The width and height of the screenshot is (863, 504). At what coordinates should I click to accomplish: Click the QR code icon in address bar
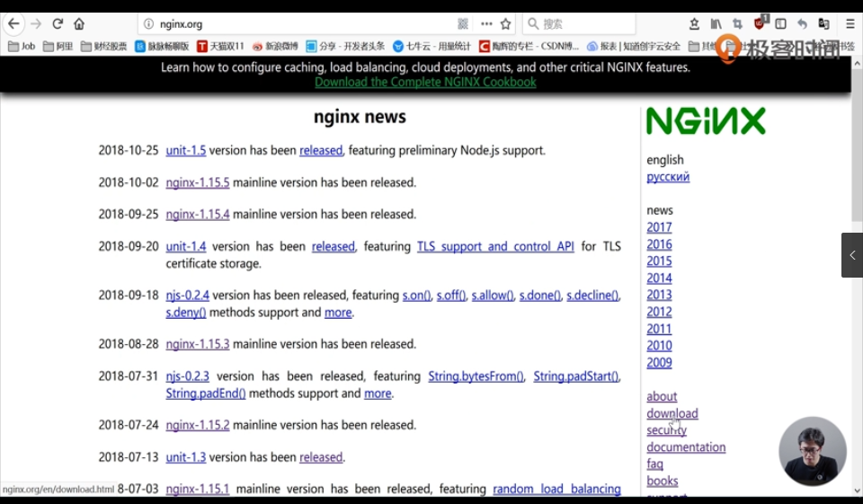pyautogui.click(x=463, y=23)
